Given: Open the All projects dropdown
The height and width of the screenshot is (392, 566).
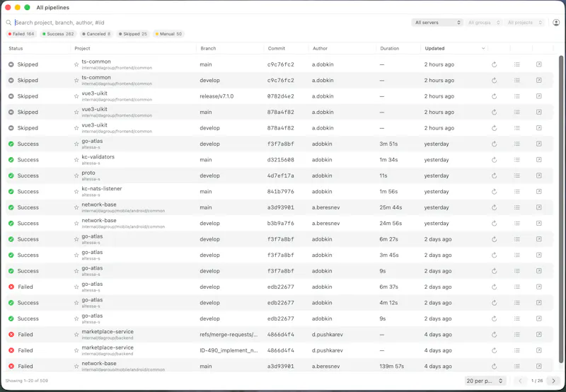Looking at the screenshot, I should (524, 23).
